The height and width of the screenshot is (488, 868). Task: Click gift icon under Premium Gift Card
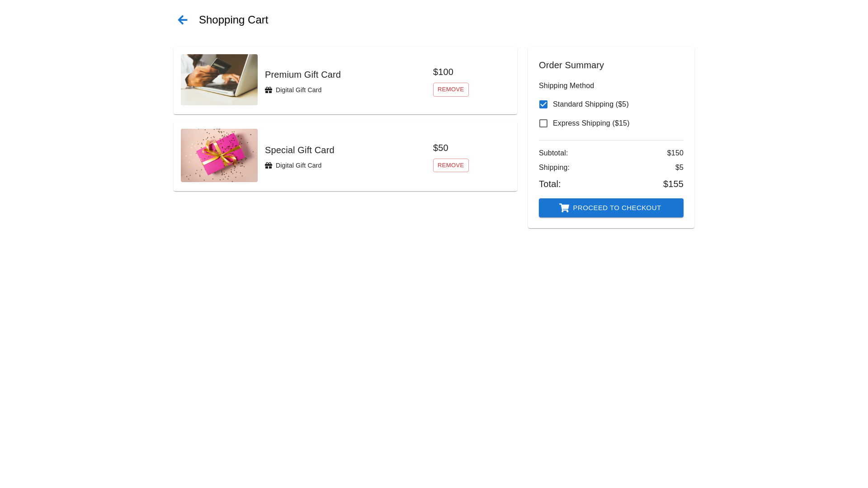269,90
